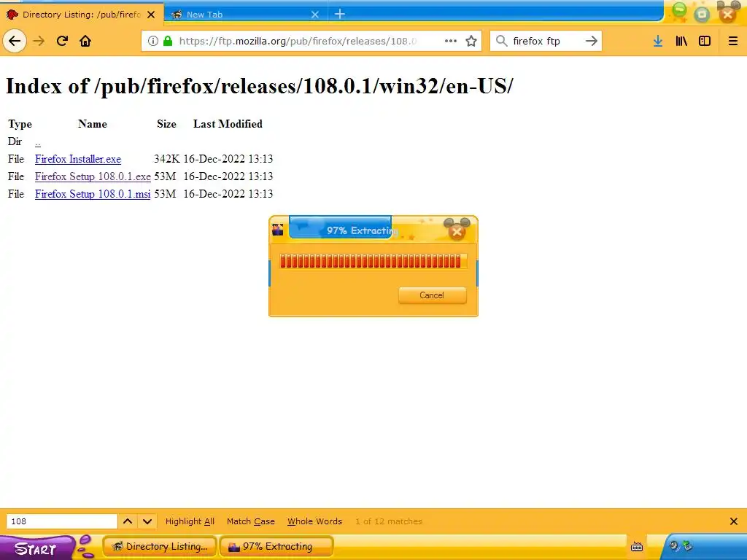
Task: Minimize the browser window green button
Action: 679,12
